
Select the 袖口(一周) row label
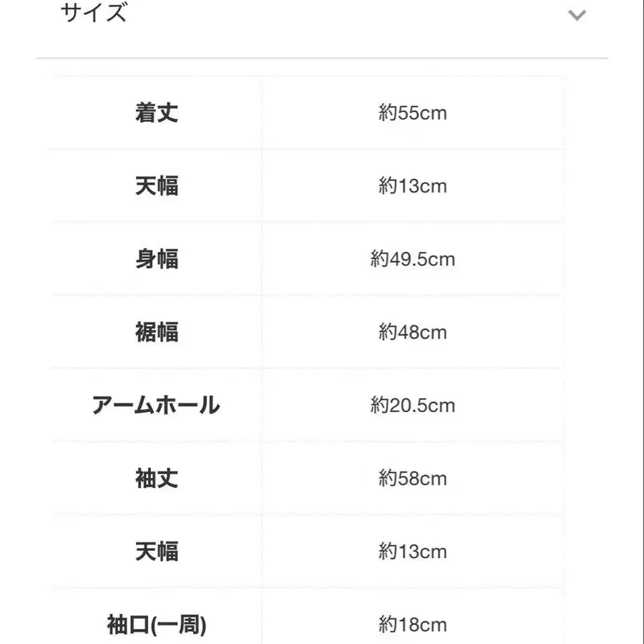157,625
